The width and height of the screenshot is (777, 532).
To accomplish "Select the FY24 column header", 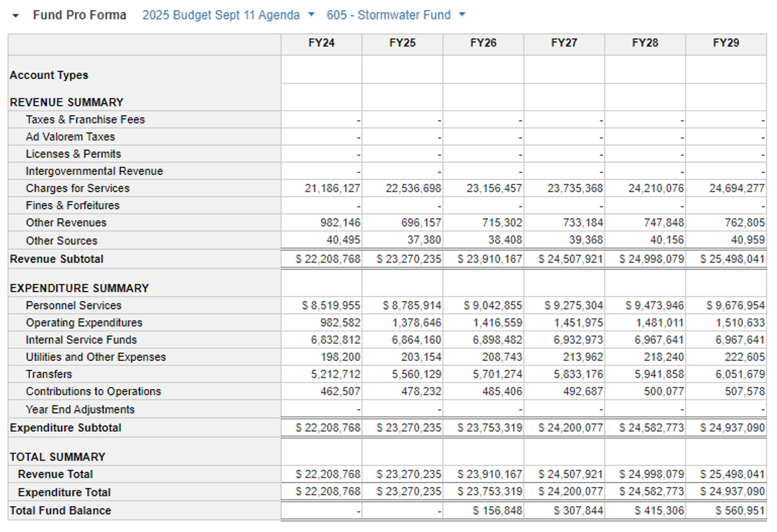I will coord(321,43).
